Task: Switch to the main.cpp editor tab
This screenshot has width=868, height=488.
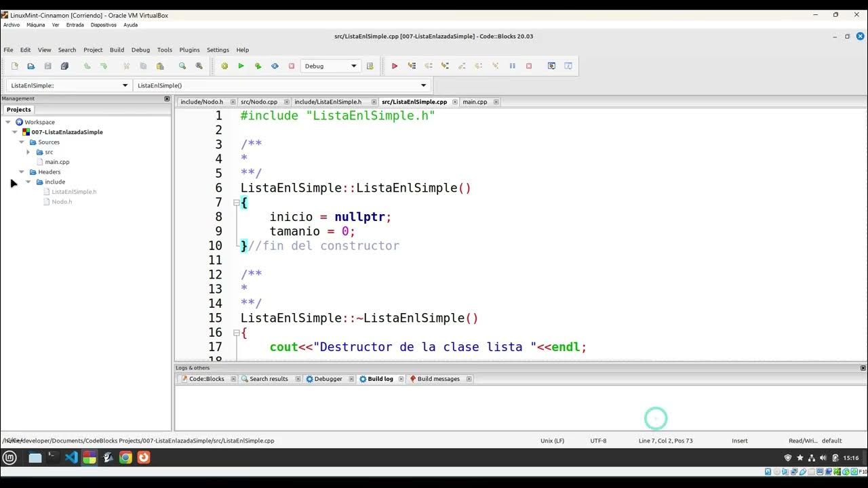Action: (x=475, y=102)
